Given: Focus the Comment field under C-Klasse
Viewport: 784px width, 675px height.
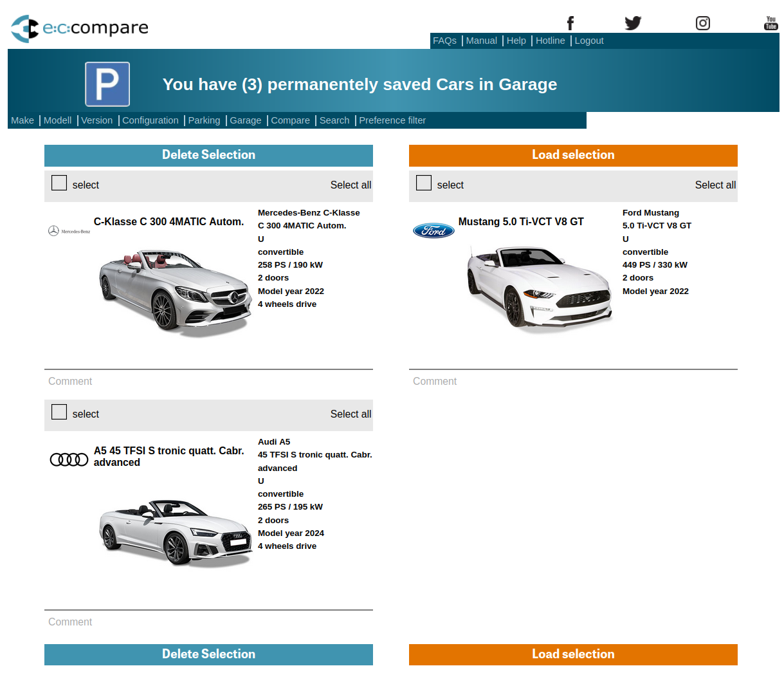Looking at the screenshot, I should pos(208,381).
